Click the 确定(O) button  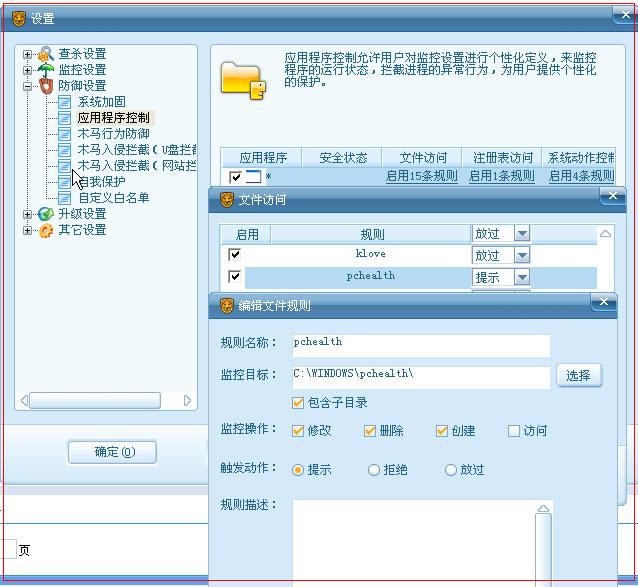(112, 452)
